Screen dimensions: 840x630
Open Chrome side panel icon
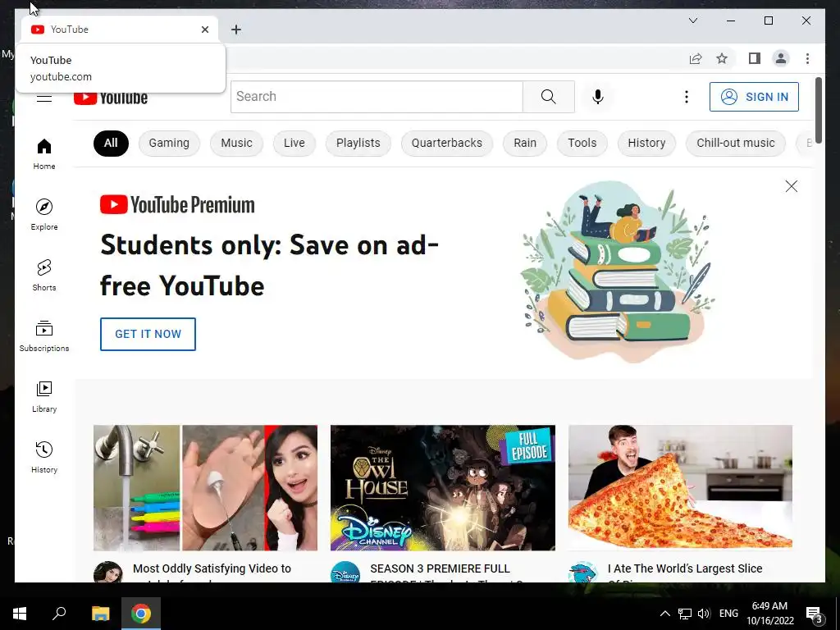click(x=755, y=58)
